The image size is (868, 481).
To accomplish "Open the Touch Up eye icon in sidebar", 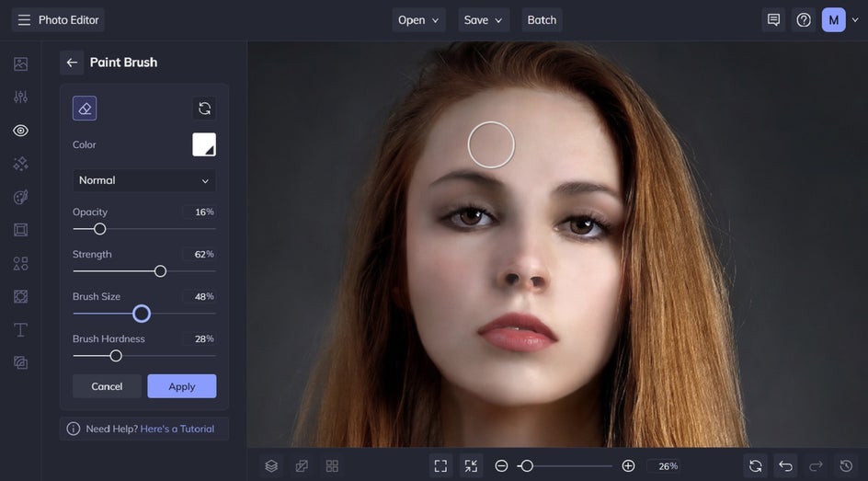I will 20,131.
